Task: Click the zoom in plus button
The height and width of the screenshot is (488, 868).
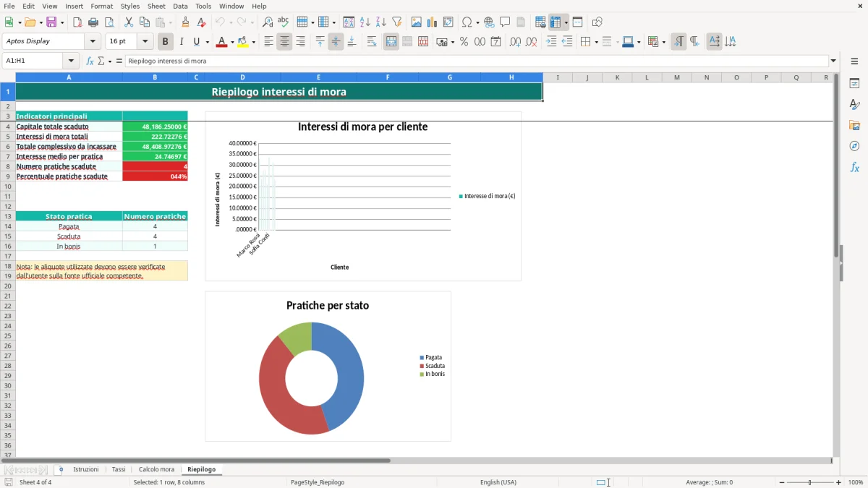Action: [x=839, y=482]
